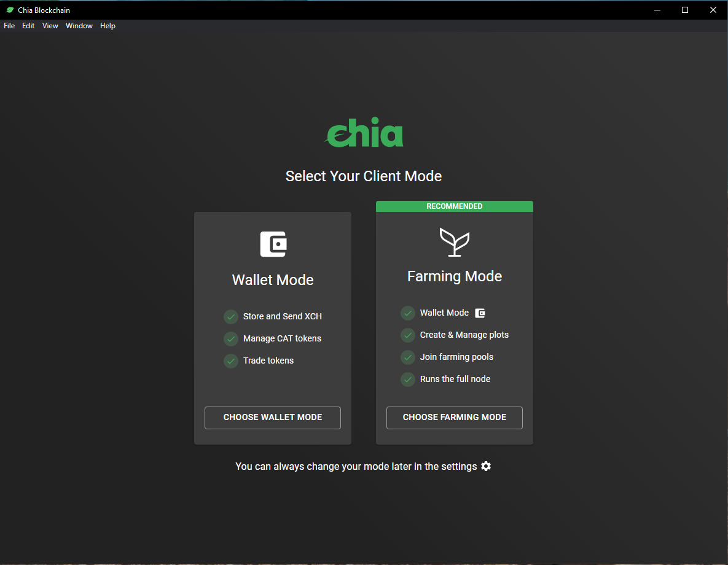
Task: Click the checkmark beside Manage CAT tokens
Action: (231, 338)
